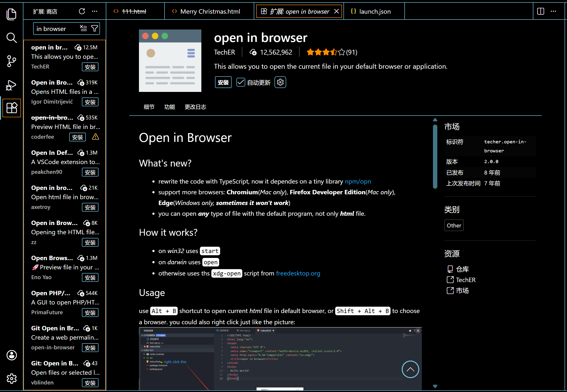The height and width of the screenshot is (392, 567).
Task: Split the editor to the right
Action: point(540,11)
